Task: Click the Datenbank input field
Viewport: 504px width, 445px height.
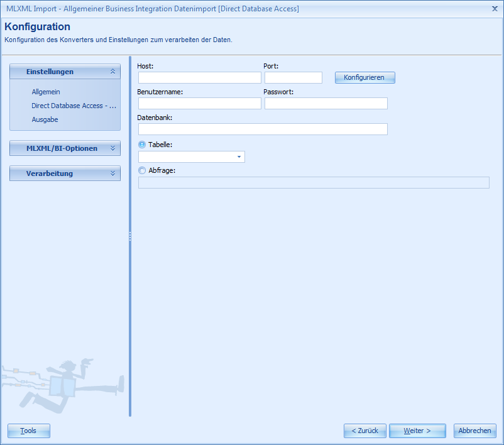Action: [x=262, y=129]
